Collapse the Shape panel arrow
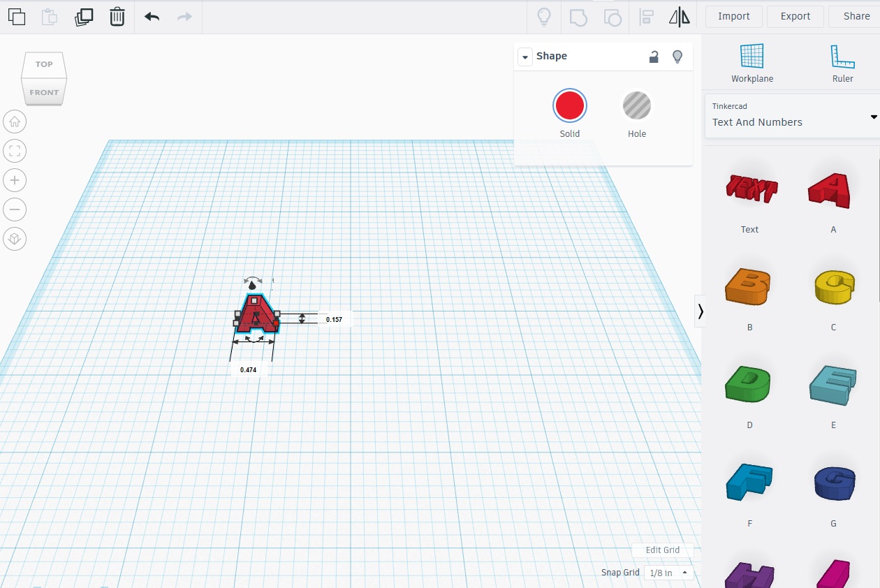Image resolution: width=880 pixels, height=588 pixels. [x=525, y=57]
